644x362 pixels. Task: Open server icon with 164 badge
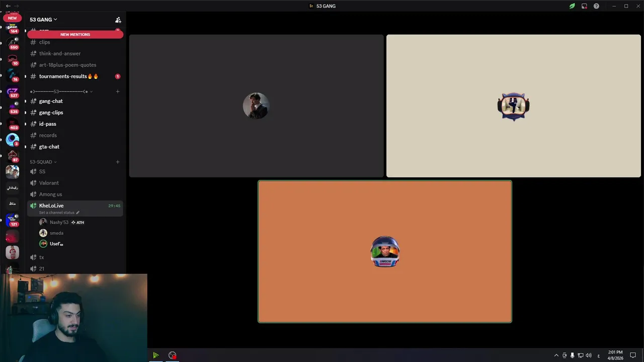coord(12,28)
